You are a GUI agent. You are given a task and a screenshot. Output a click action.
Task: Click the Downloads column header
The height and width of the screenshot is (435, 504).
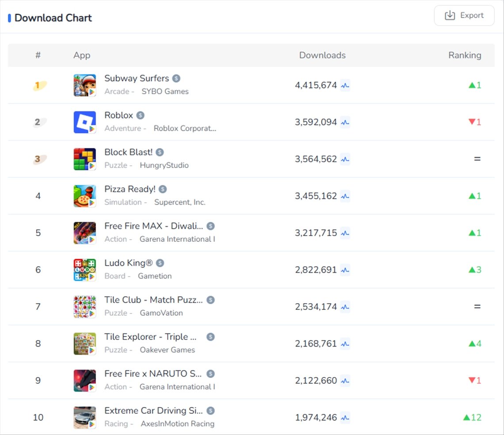tap(322, 55)
